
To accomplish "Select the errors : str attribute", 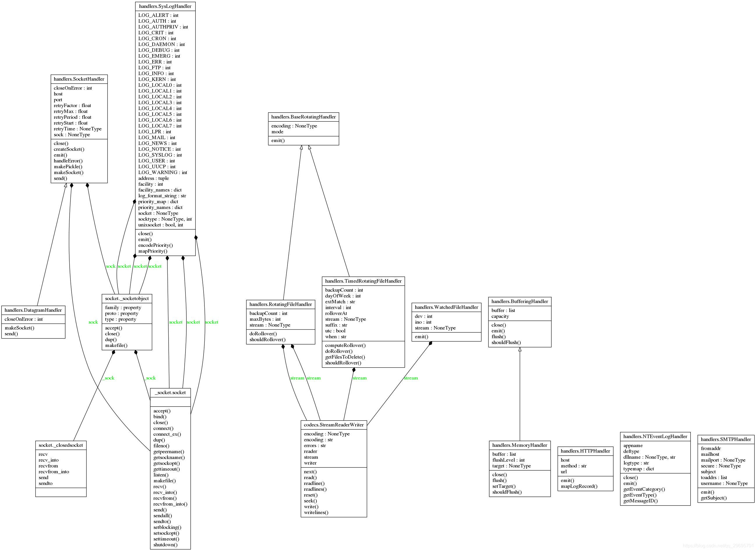I will [315, 446].
